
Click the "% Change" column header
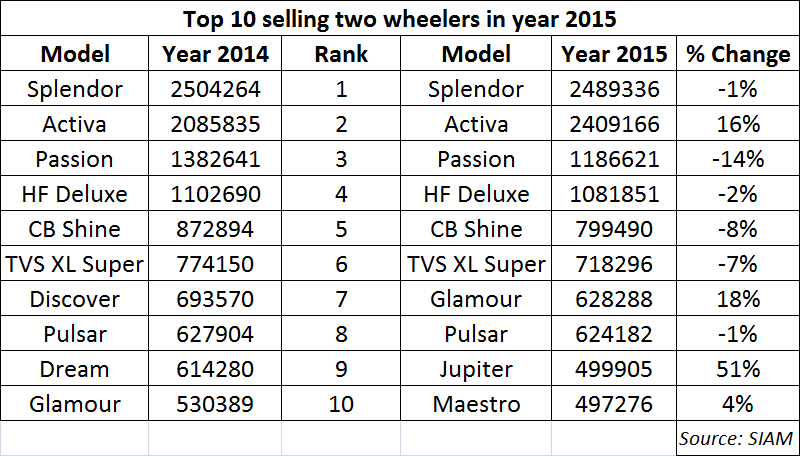click(x=738, y=54)
